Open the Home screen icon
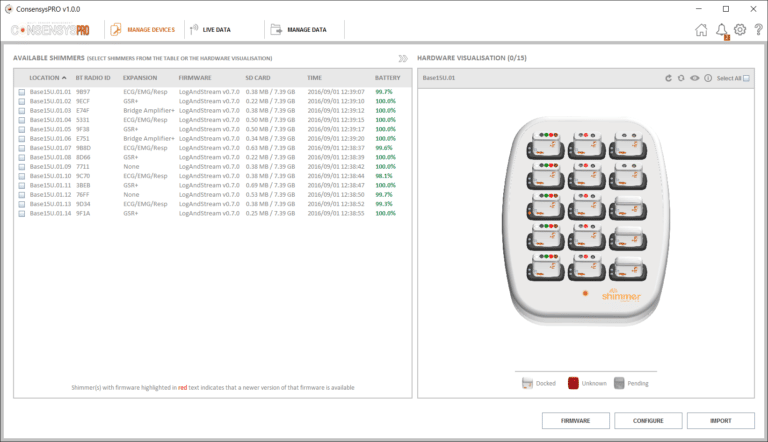Screen dimensions: 768x442 (701, 30)
